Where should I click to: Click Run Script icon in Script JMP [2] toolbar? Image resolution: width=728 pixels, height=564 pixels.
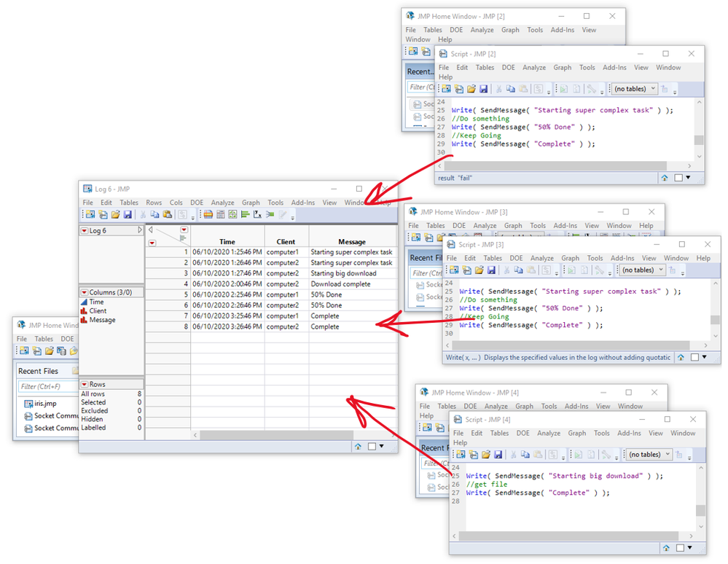(563, 89)
